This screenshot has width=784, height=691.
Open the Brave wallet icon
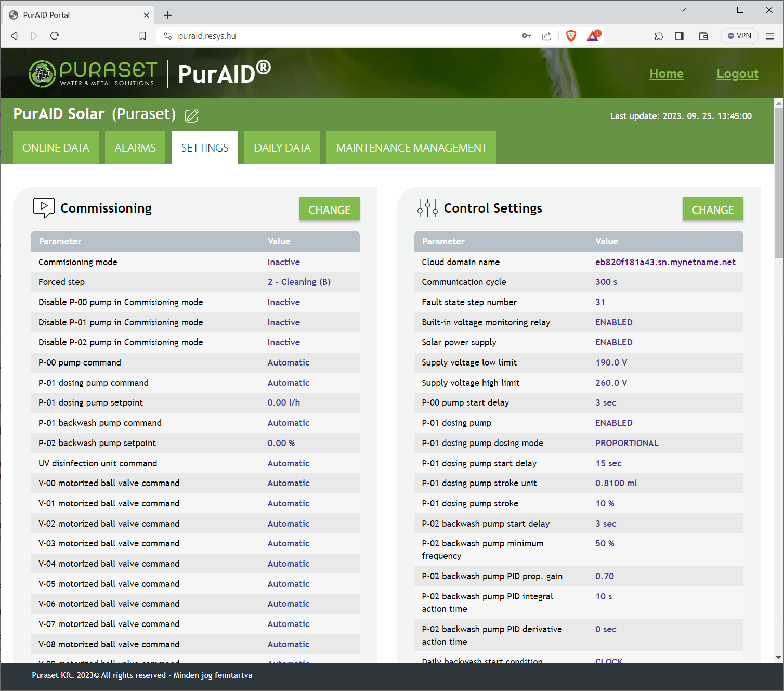tap(703, 36)
